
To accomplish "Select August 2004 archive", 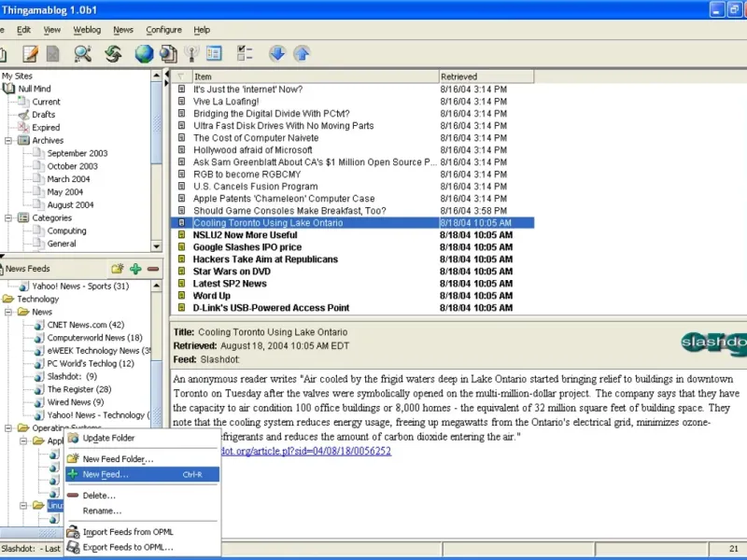I will pyautogui.click(x=70, y=204).
